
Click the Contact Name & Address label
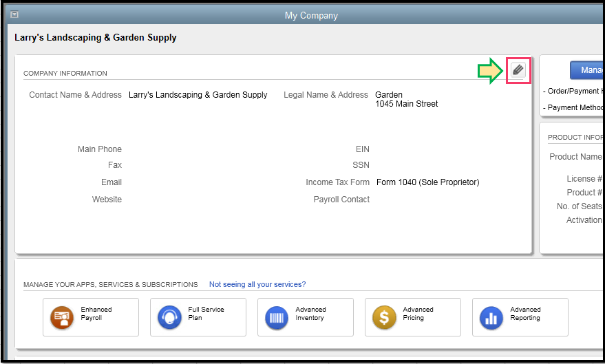75,95
